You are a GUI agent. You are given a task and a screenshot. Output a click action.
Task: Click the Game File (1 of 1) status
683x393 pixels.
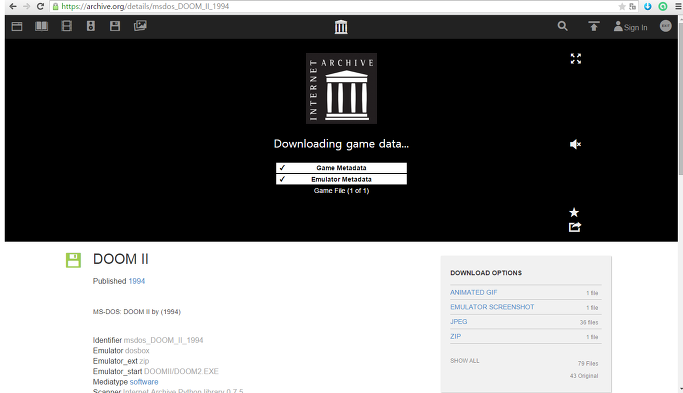coord(341,190)
